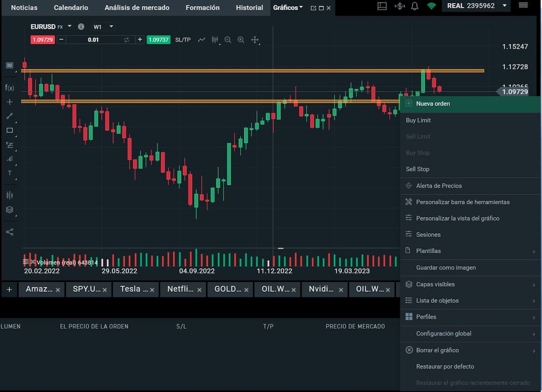Open the Gráficos tab dropdown
The height and width of the screenshot is (392, 542).
pyautogui.click(x=301, y=7)
